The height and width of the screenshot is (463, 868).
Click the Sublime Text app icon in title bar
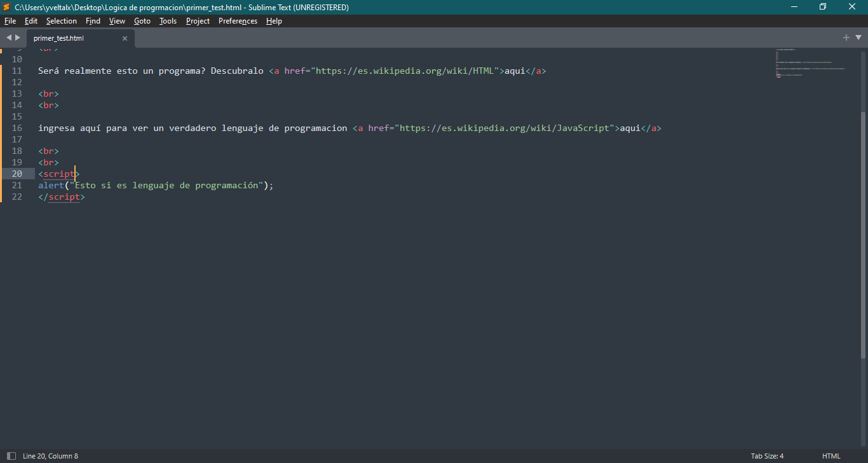pos(6,7)
